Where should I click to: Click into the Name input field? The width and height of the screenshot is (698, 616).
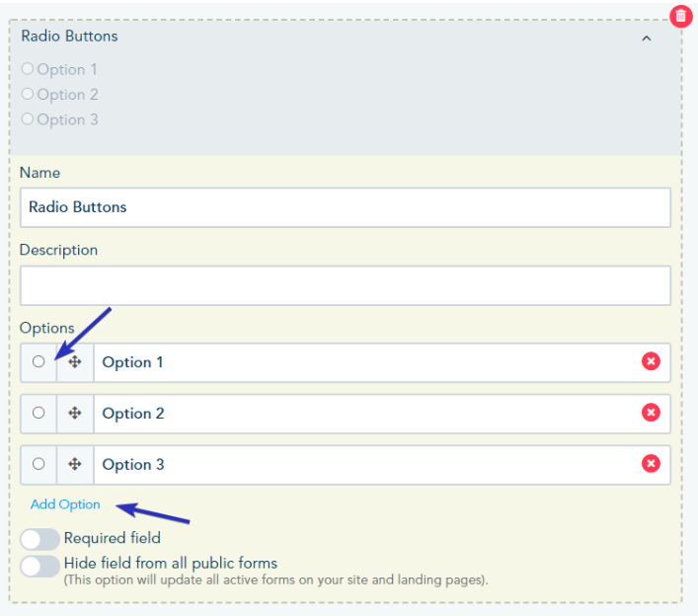(x=345, y=207)
